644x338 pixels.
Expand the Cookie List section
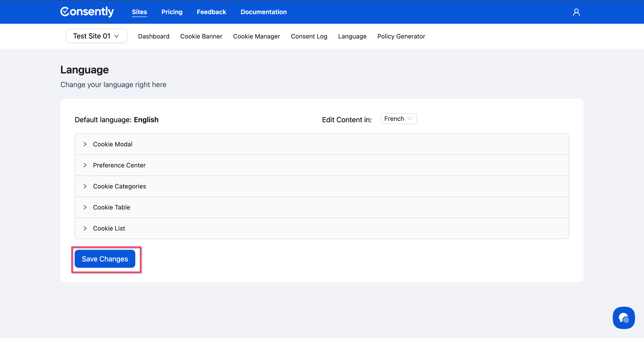(x=109, y=228)
